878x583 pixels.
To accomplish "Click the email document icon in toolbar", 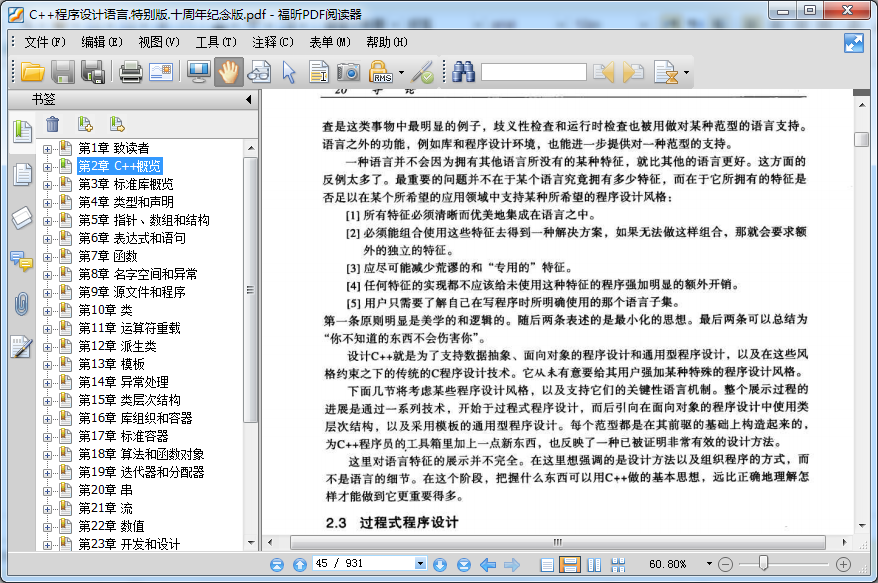I will 161,72.
